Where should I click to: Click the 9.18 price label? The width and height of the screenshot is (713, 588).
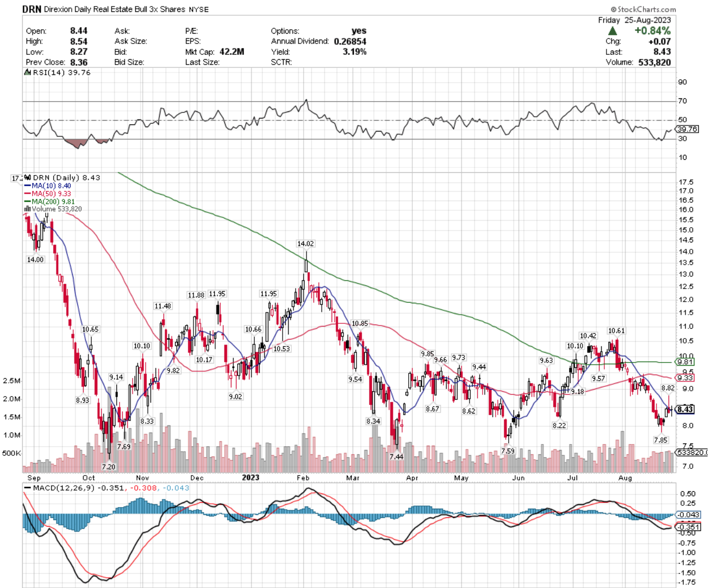point(577,391)
